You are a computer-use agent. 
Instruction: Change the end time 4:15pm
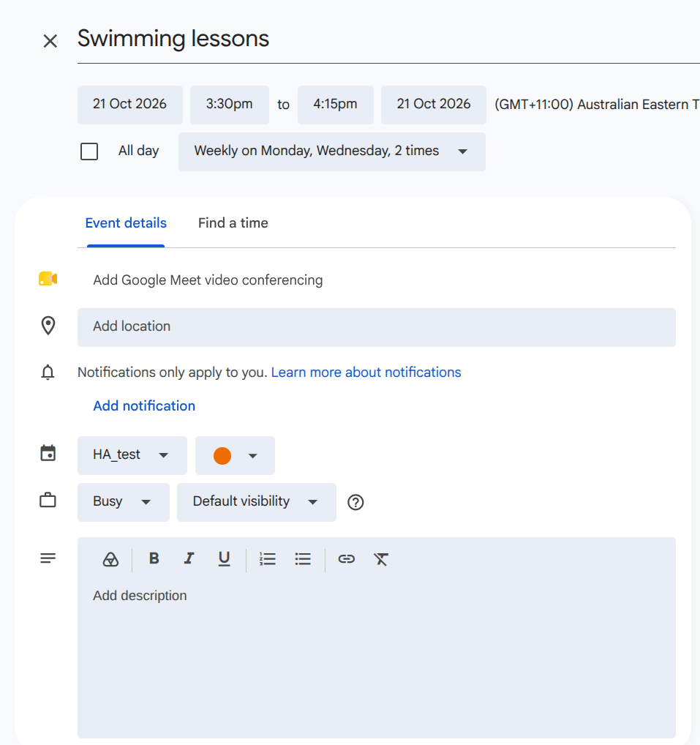(x=335, y=105)
